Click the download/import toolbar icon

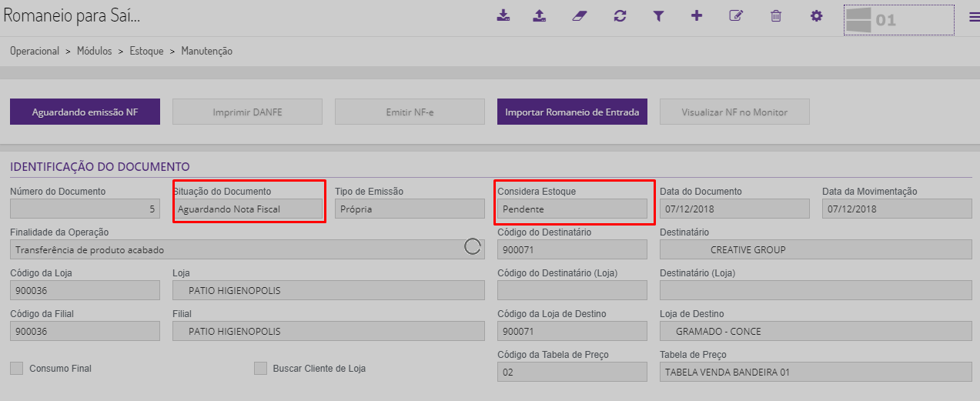pyautogui.click(x=503, y=15)
